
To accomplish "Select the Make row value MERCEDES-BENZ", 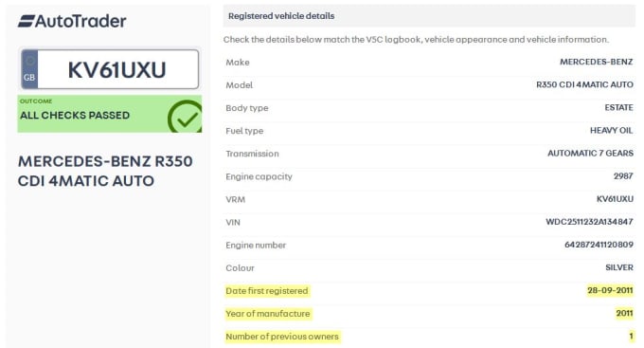I will [x=596, y=63].
